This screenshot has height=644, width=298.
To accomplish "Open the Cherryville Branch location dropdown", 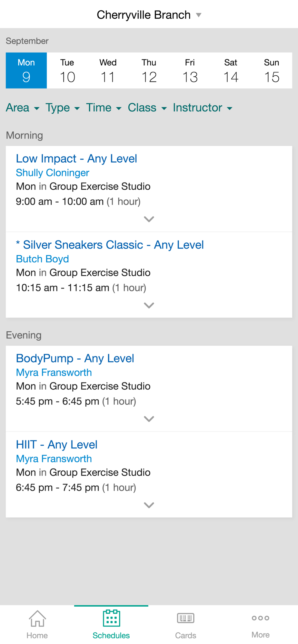I will [x=149, y=15].
